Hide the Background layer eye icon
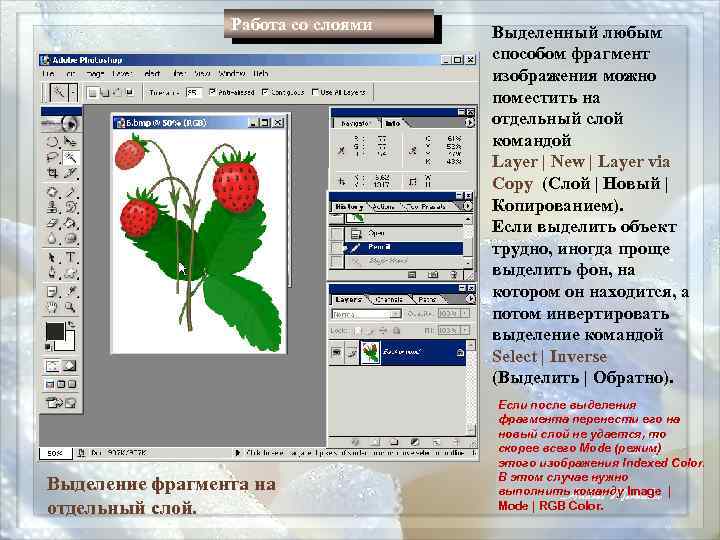720x540 pixels. coord(337,352)
